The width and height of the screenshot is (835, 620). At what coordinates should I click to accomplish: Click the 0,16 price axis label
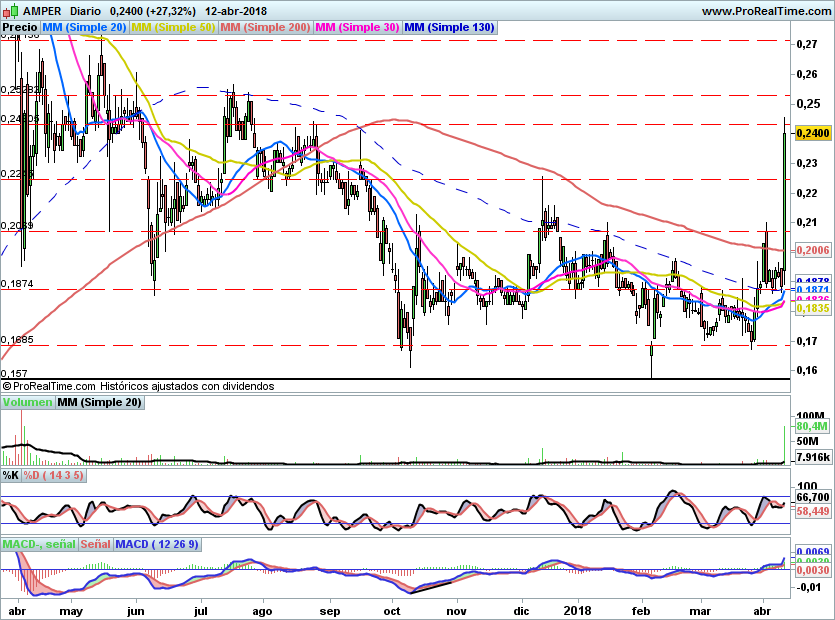point(807,370)
